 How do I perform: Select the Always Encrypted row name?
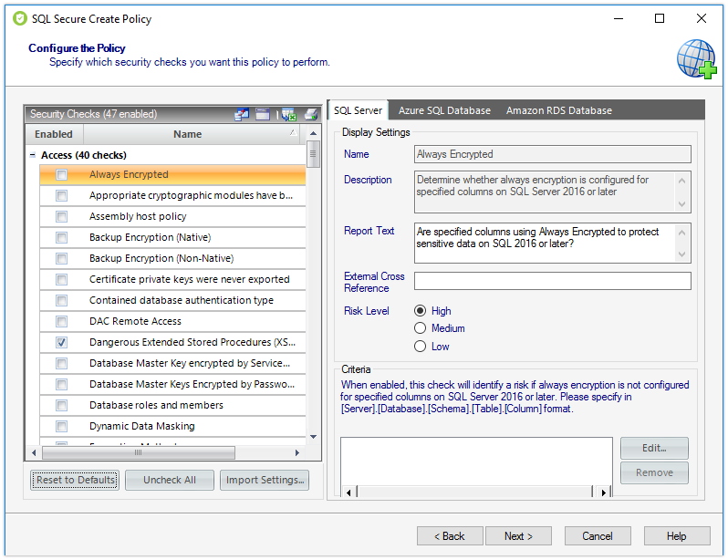tap(129, 174)
